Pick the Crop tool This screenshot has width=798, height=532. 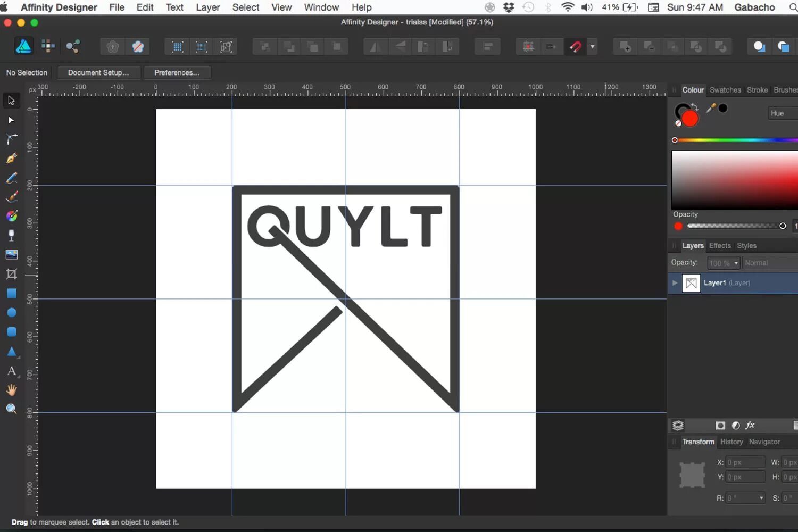(x=11, y=273)
